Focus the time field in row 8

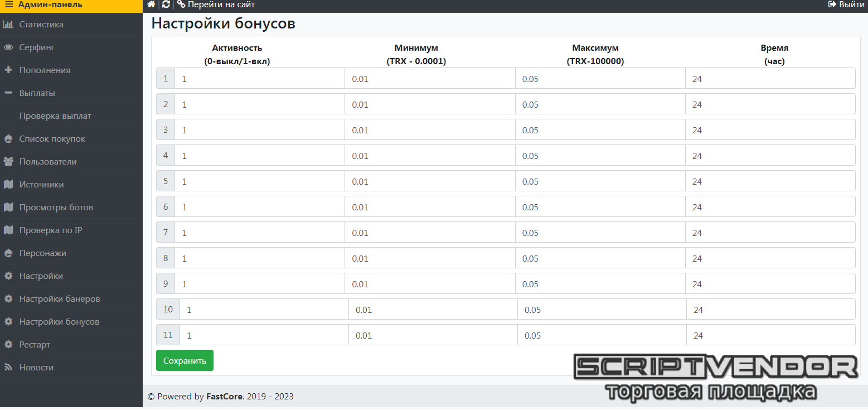click(x=770, y=258)
